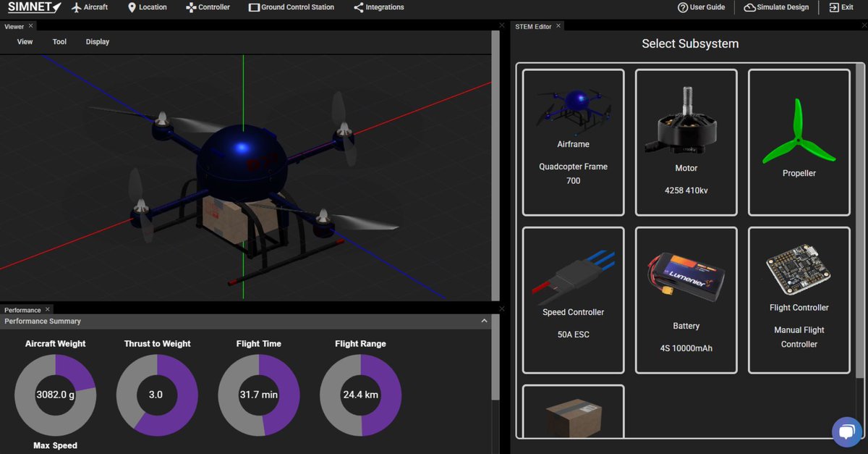Click the Performance tab

pyautogui.click(x=22, y=310)
